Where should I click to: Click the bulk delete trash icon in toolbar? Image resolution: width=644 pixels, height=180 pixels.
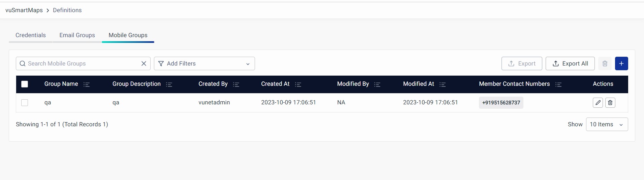pyautogui.click(x=605, y=63)
